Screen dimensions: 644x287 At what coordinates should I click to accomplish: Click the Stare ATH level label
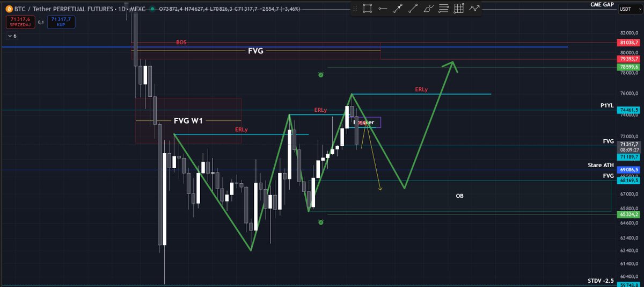click(x=601, y=166)
